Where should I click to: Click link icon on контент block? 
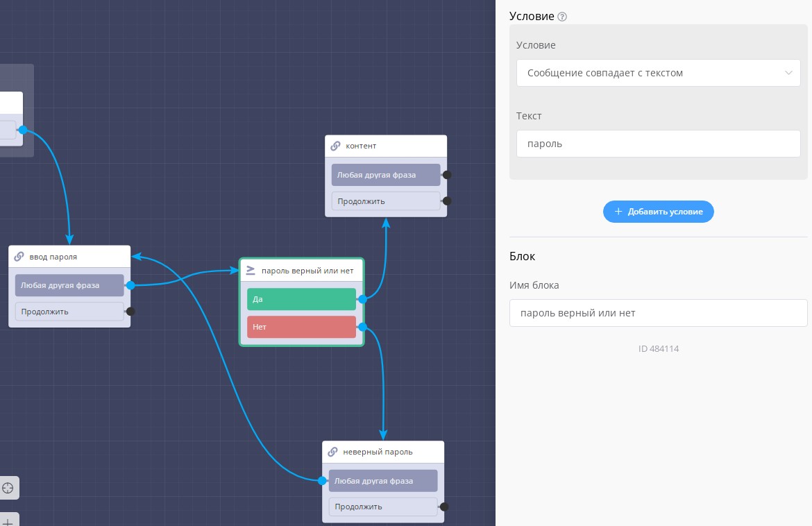coord(335,146)
